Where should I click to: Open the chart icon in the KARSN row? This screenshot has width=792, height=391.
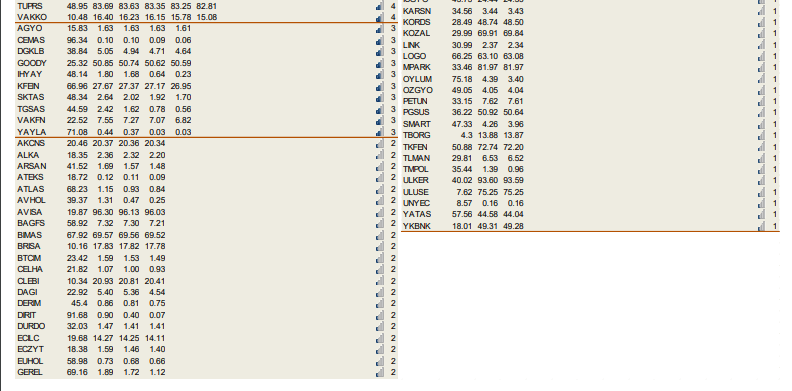click(762, 11)
